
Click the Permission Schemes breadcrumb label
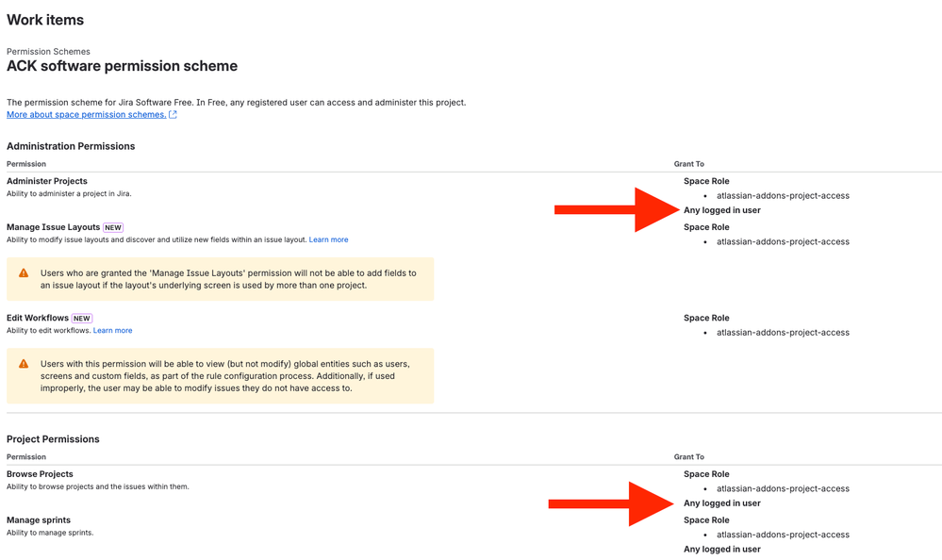48,52
